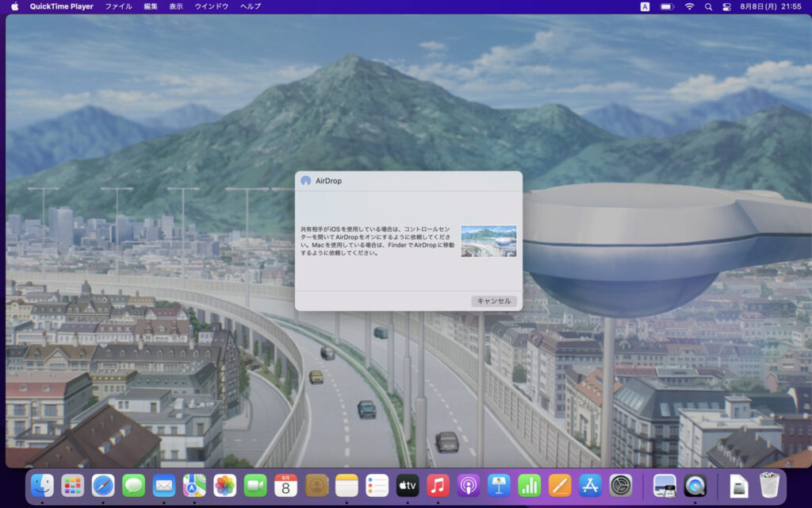This screenshot has width=812, height=508.
Task: Open Pages from the Dock
Action: pyautogui.click(x=560, y=486)
